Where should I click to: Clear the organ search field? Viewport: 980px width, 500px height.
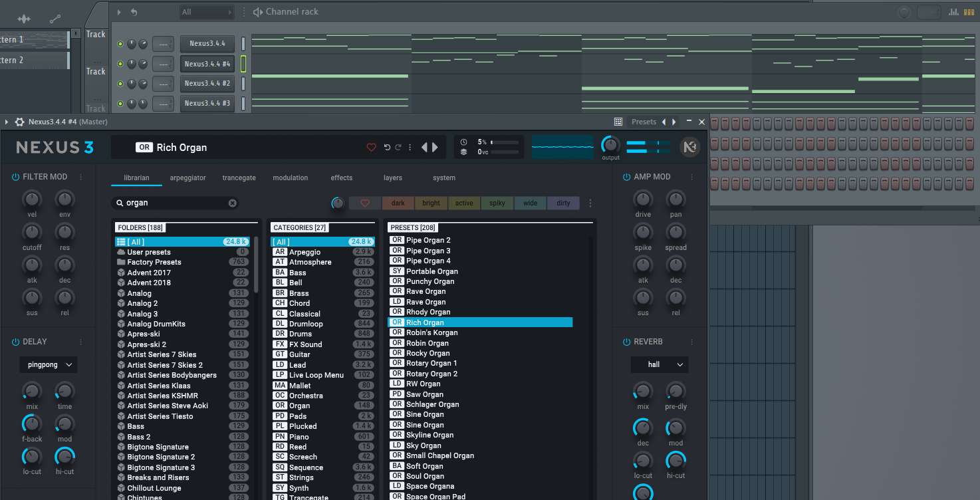233,203
